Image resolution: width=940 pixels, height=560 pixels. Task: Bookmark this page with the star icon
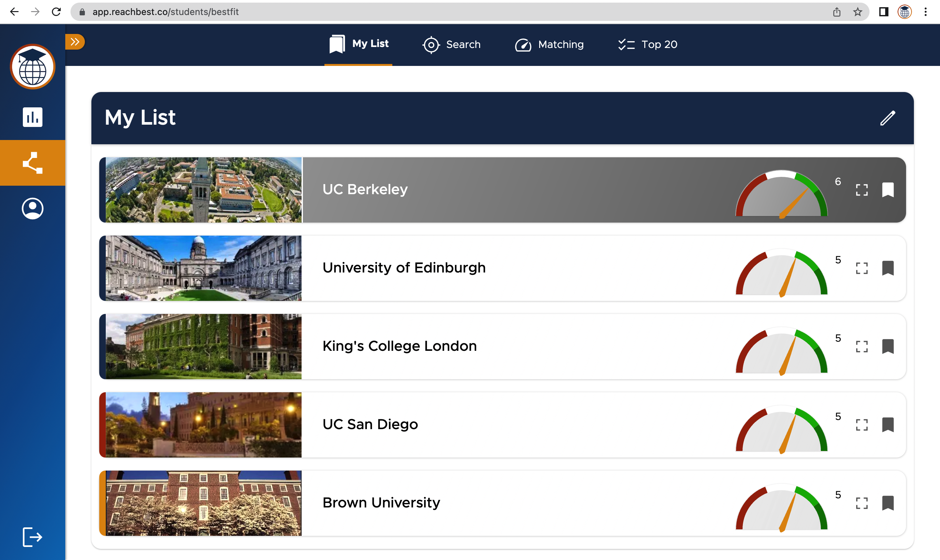pos(857,12)
